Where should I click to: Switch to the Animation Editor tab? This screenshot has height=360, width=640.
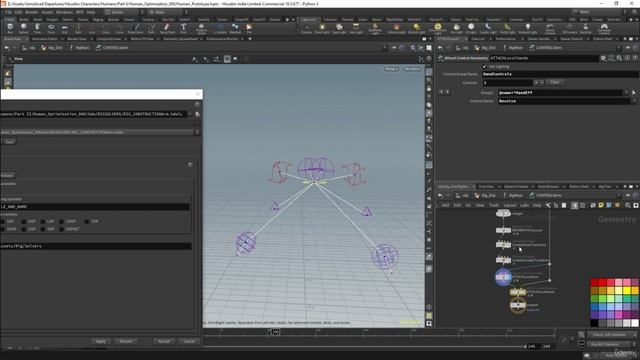[44, 39]
